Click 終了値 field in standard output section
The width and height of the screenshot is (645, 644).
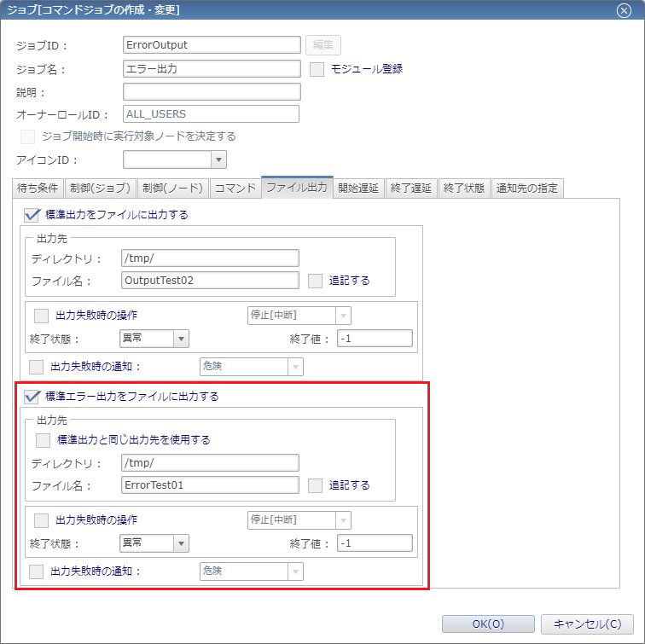click(375, 339)
